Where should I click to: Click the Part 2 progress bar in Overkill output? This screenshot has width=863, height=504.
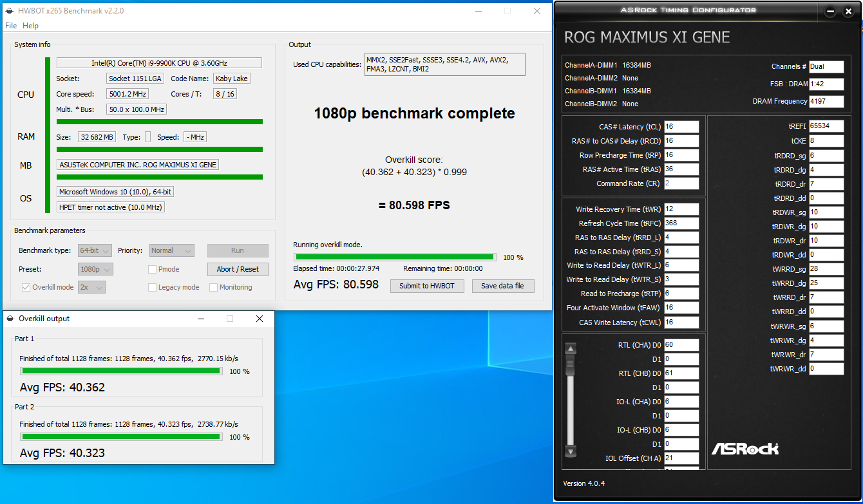click(121, 436)
